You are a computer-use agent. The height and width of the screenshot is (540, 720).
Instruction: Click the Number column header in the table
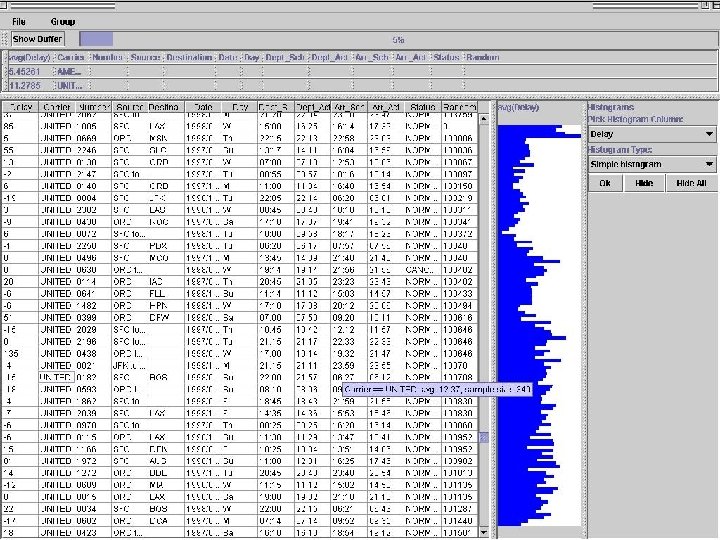pos(93,107)
